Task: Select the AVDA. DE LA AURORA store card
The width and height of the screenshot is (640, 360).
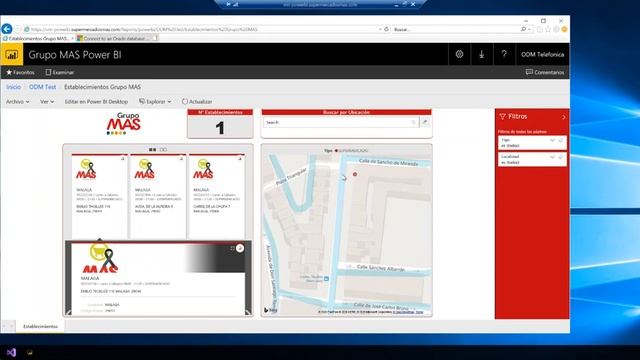Action: [x=158, y=196]
